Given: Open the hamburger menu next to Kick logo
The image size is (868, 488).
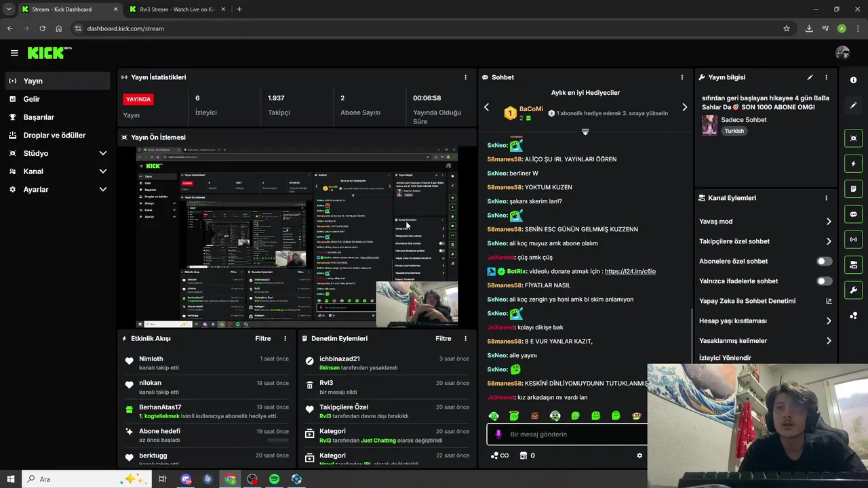Looking at the screenshot, I should [x=14, y=53].
